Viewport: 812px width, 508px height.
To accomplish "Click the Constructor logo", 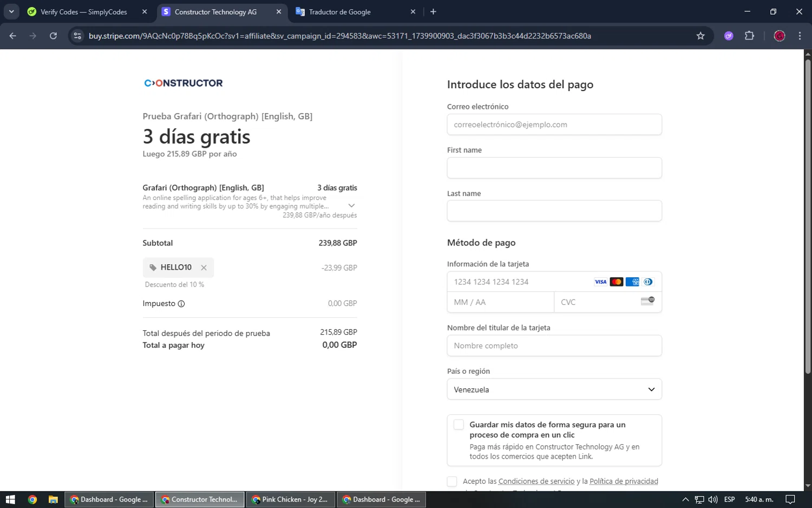I will [x=184, y=83].
